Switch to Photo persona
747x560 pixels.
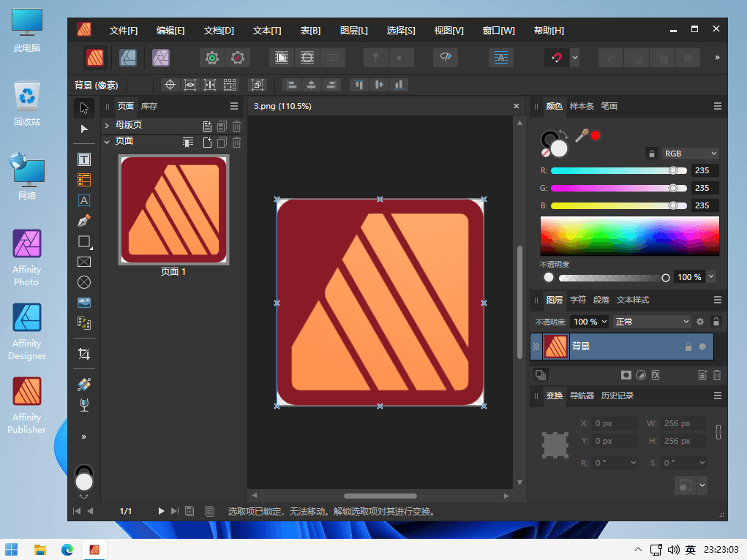point(160,58)
